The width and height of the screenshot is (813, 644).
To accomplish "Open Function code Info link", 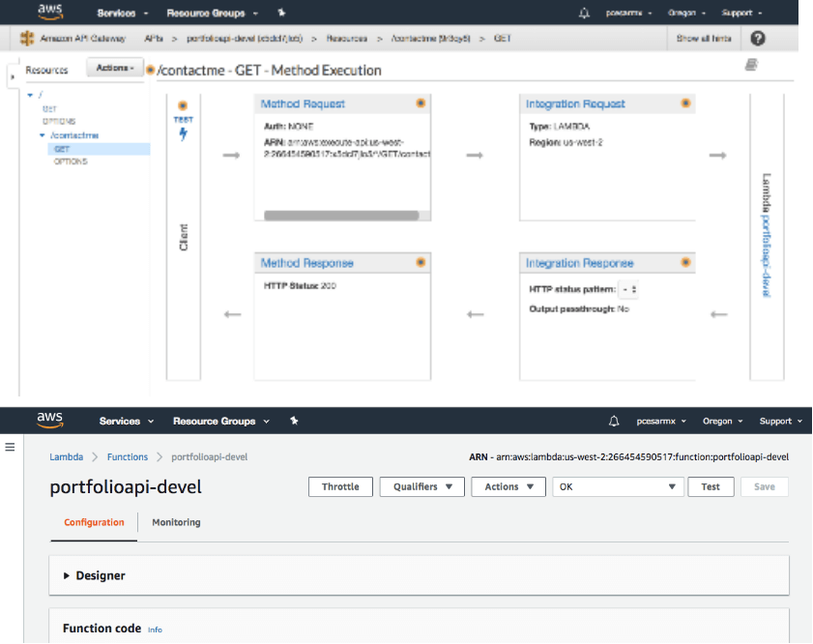I will click(155, 629).
